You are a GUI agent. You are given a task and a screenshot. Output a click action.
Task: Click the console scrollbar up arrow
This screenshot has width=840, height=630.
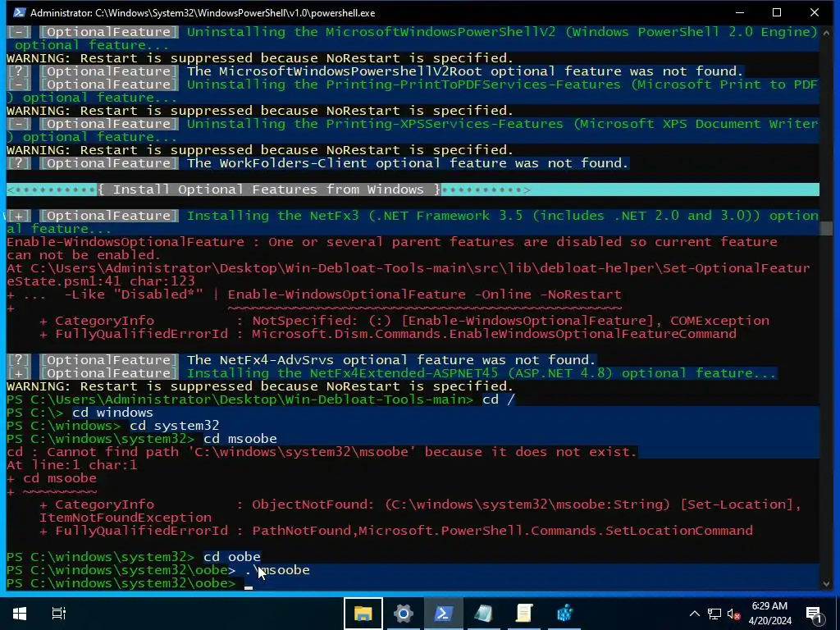[x=826, y=32]
